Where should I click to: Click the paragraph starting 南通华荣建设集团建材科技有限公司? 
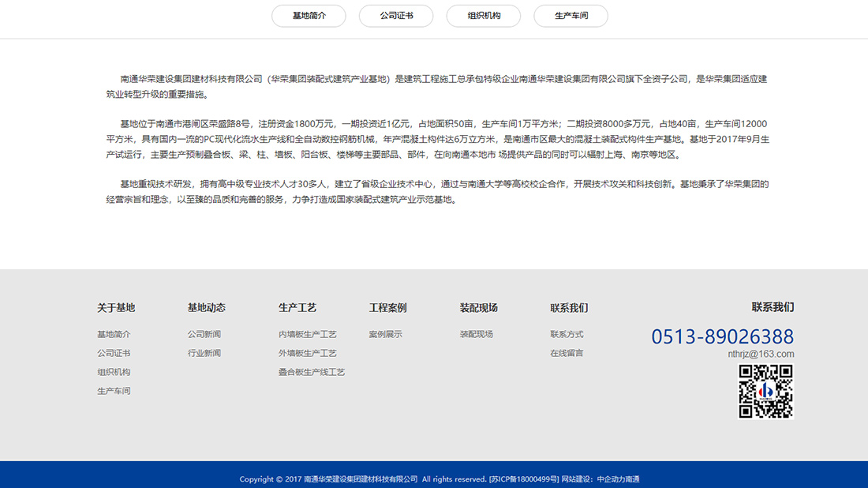[x=437, y=86]
